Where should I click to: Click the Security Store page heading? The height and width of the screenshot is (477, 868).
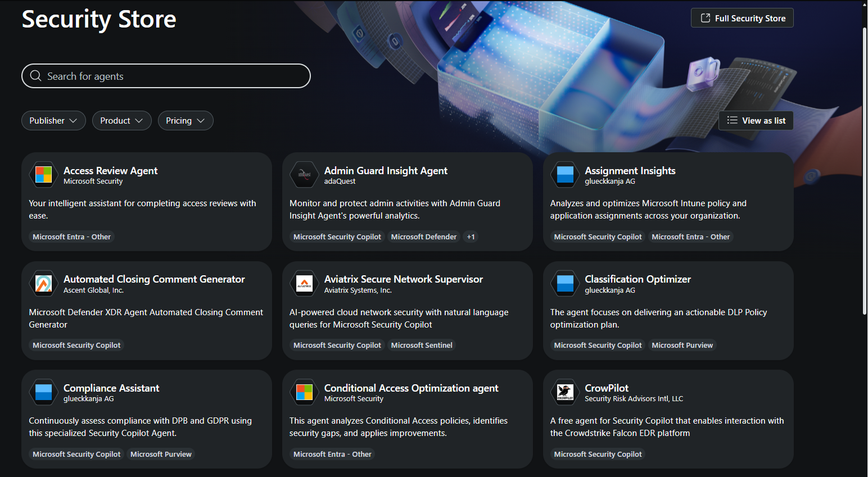[99, 19]
